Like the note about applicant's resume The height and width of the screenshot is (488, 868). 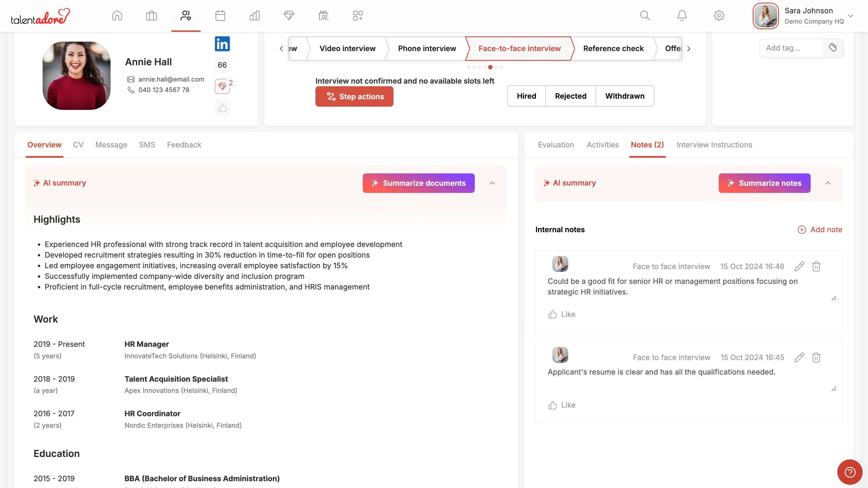point(562,405)
